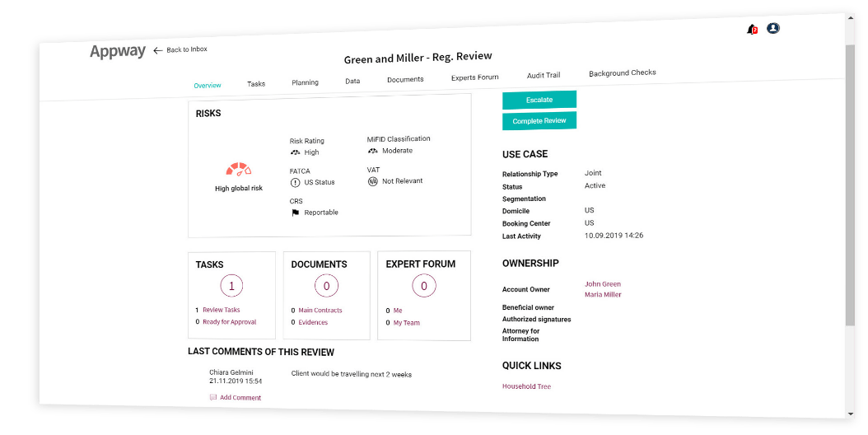This screenshot has width=868, height=435.
Task: Click the high global risk gauge icon
Action: pyautogui.click(x=238, y=171)
